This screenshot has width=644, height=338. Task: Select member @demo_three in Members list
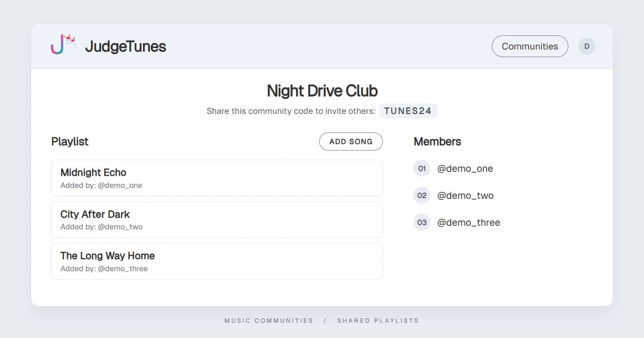pos(469,223)
